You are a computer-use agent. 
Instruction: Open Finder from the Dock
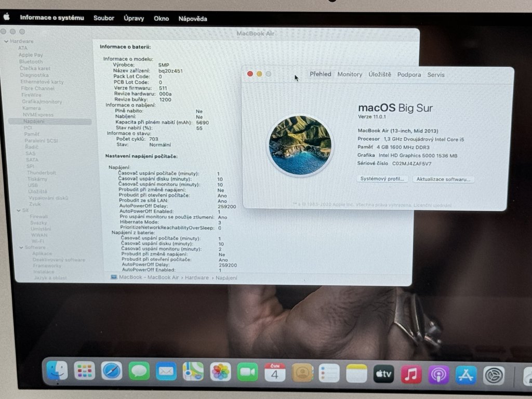pyautogui.click(x=57, y=370)
